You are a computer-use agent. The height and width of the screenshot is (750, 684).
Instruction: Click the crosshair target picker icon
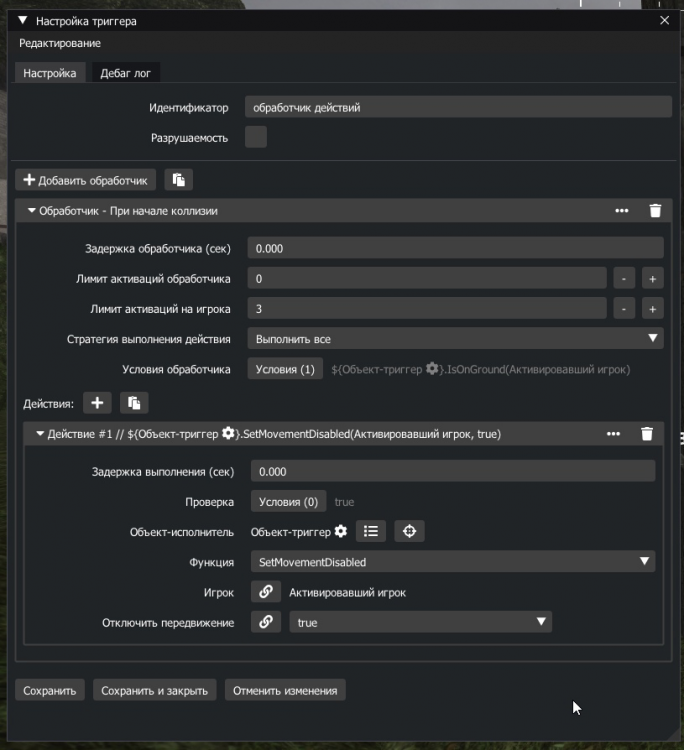click(x=409, y=532)
